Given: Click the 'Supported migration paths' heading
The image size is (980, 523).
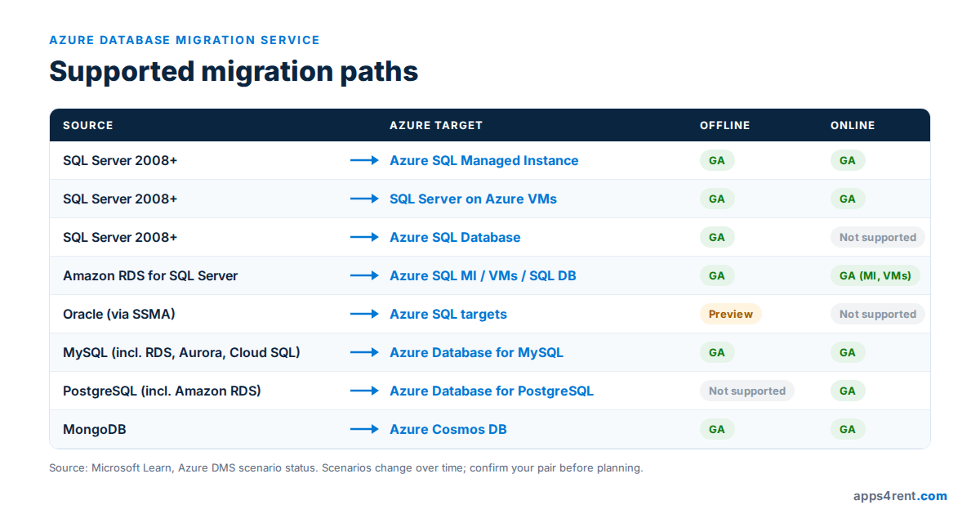Looking at the screenshot, I should (x=234, y=71).
